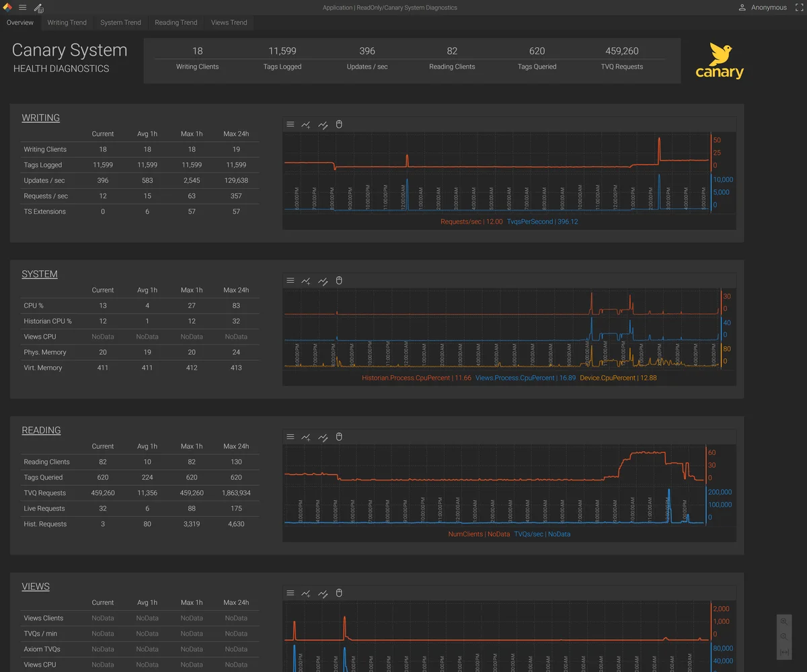Click the Tags Logged summary value 11,599

point(282,51)
